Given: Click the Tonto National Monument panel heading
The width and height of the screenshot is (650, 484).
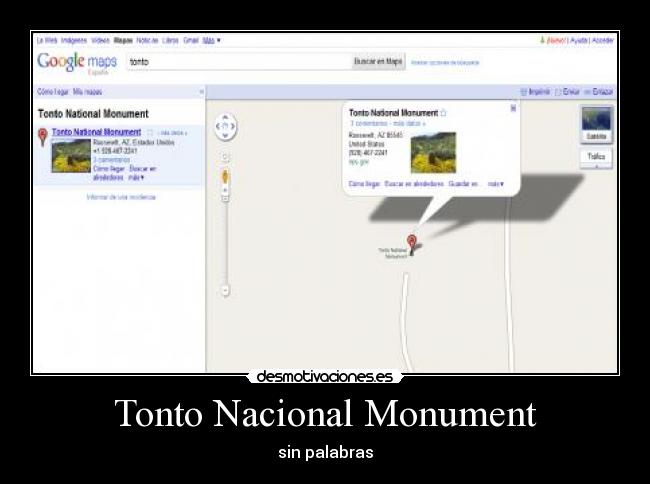Looking at the screenshot, I should click(93, 114).
